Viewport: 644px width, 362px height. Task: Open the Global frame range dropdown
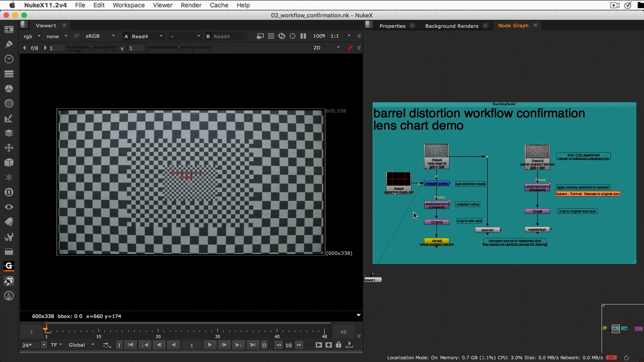tap(81, 345)
